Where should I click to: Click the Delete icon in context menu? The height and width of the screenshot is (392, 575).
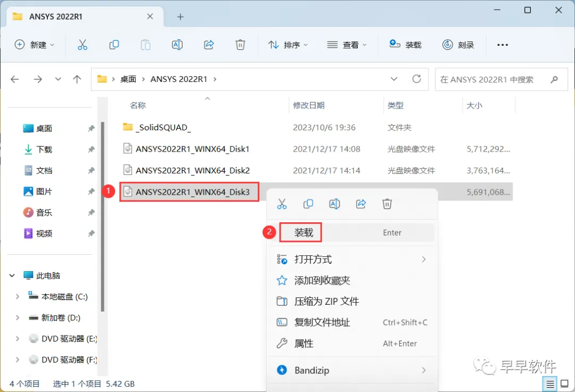coord(387,204)
